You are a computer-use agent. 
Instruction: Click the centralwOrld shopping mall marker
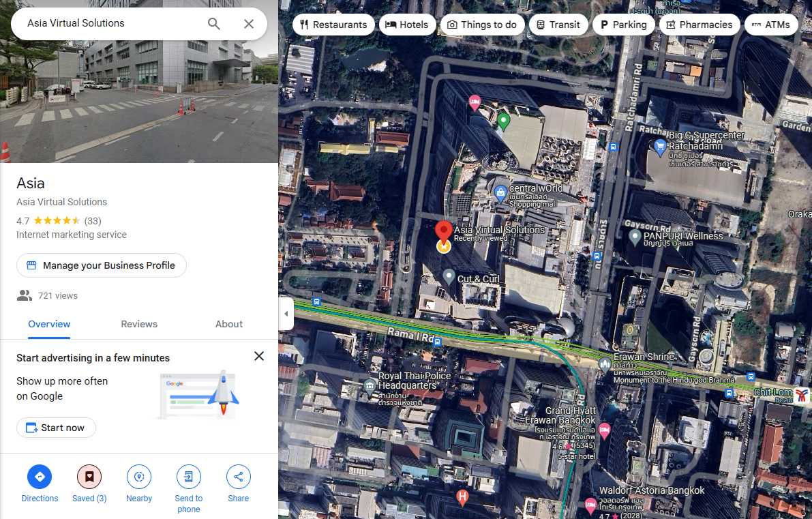[501, 194]
